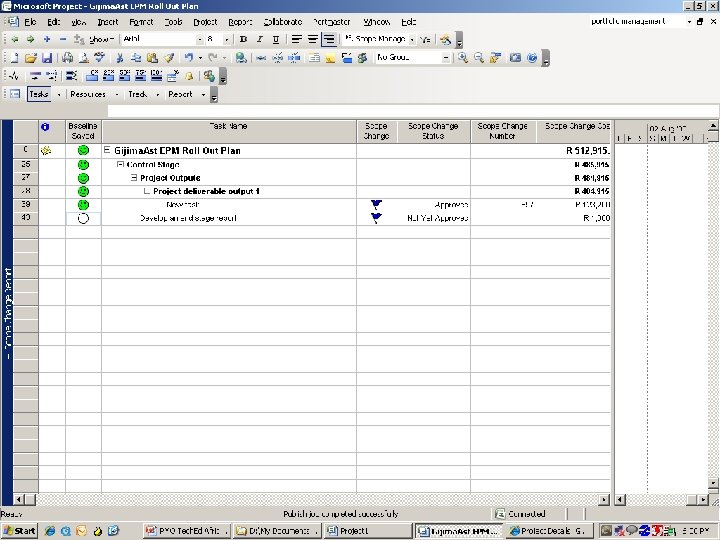Screen dimensions: 720x540
Task: Collapse GijimaAst EPM Roll Out Plan summary
Action: pyautogui.click(x=107, y=150)
